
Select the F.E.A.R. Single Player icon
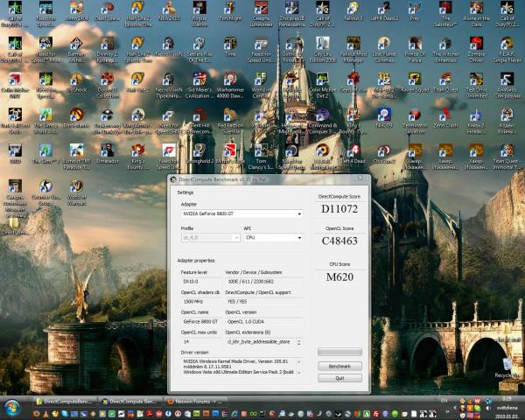[x=507, y=50]
